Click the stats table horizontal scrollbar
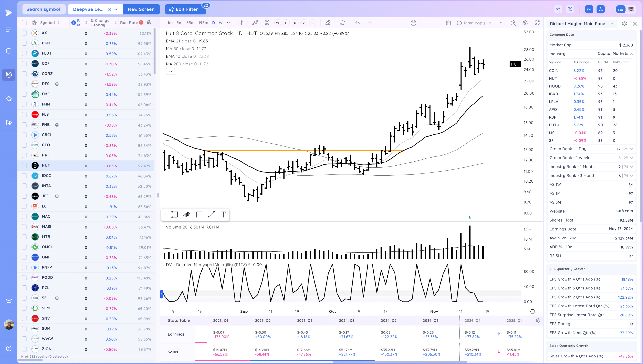This screenshot has width=643, height=364. click(400, 361)
